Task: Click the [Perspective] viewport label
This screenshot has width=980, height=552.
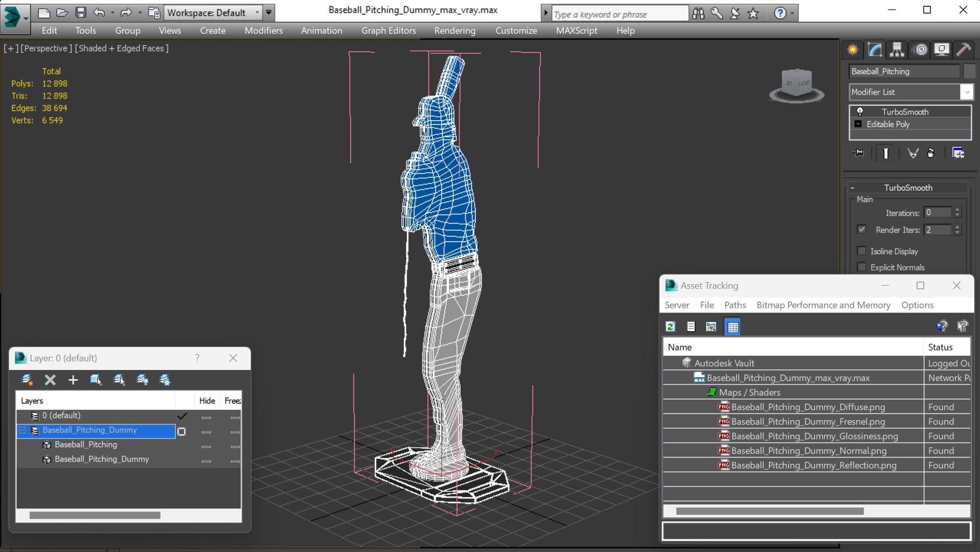Action: coord(45,48)
